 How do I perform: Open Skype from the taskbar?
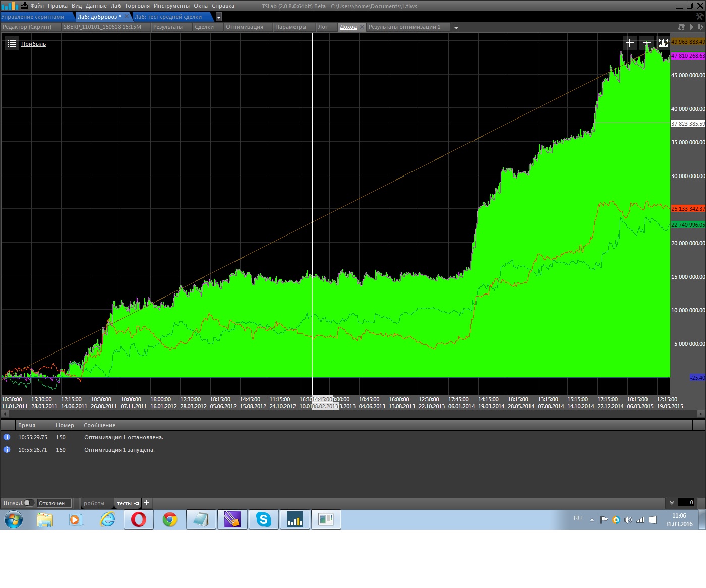click(263, 519)
